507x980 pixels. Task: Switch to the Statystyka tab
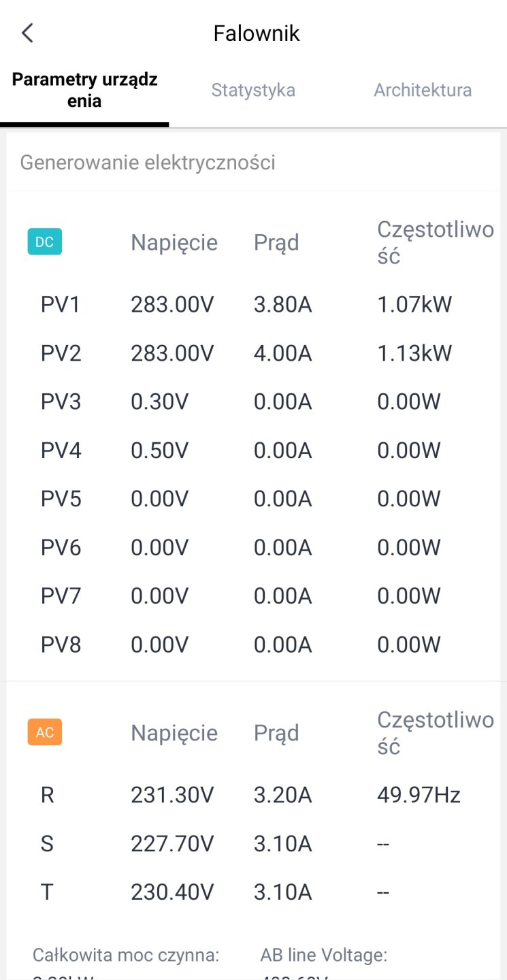pos(253,91)
